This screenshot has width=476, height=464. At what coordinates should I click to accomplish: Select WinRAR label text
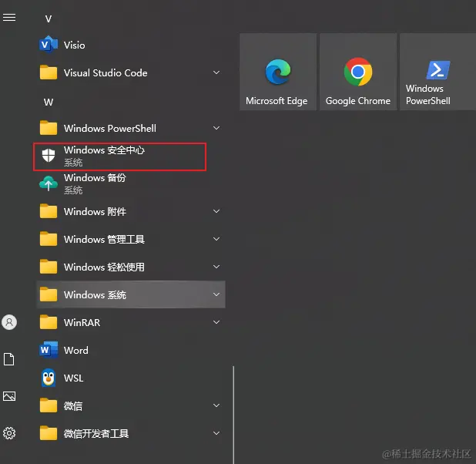[82, 322]
